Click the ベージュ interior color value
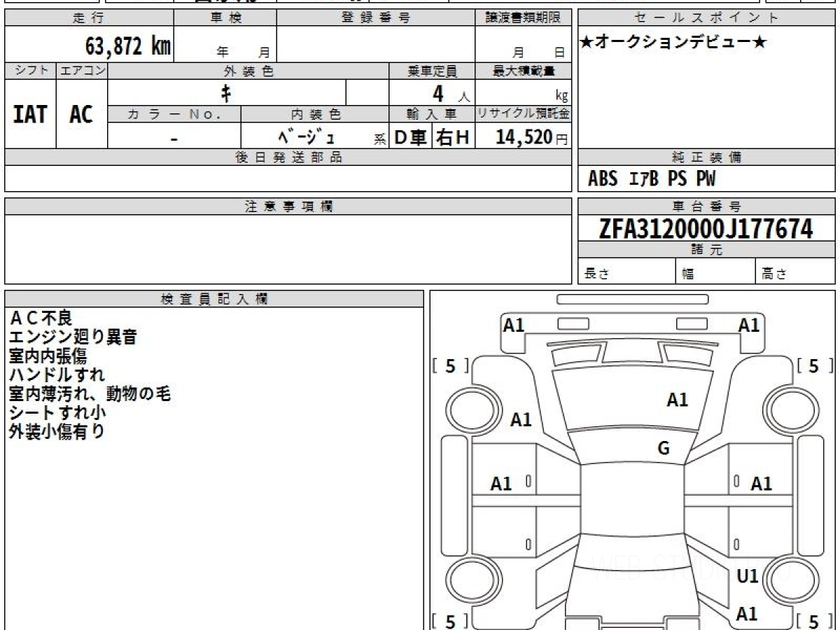The height and width of the screenshot is (630, 840). [306, 136]
